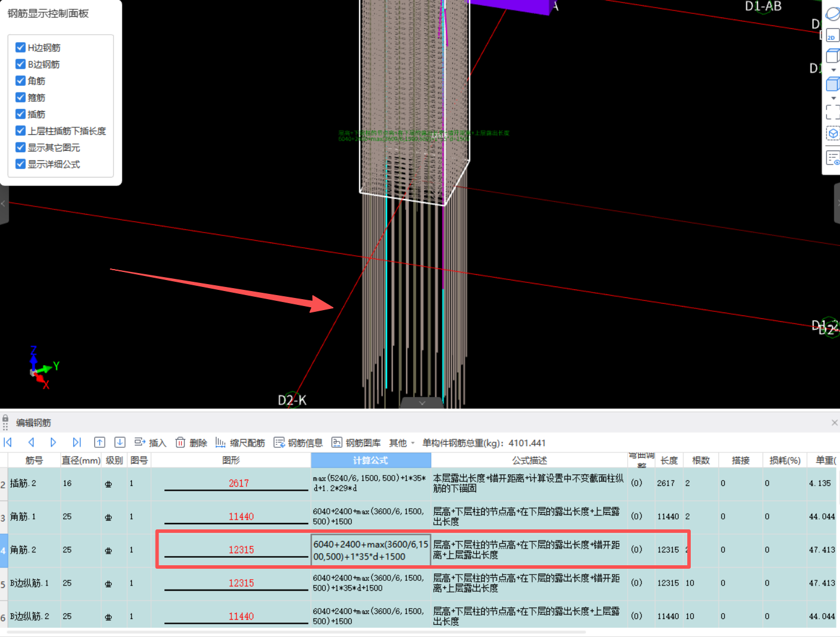Expand the right side panel handle
The height and width of the screenshot is (637, 840).
(x=837, y=204)
